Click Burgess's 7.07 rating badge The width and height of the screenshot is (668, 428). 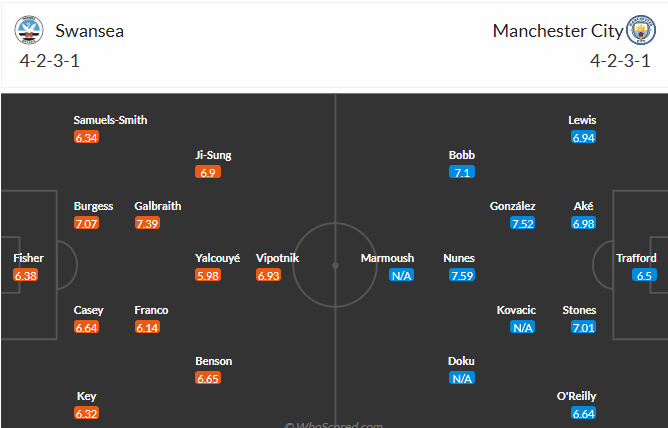[88, 223]
